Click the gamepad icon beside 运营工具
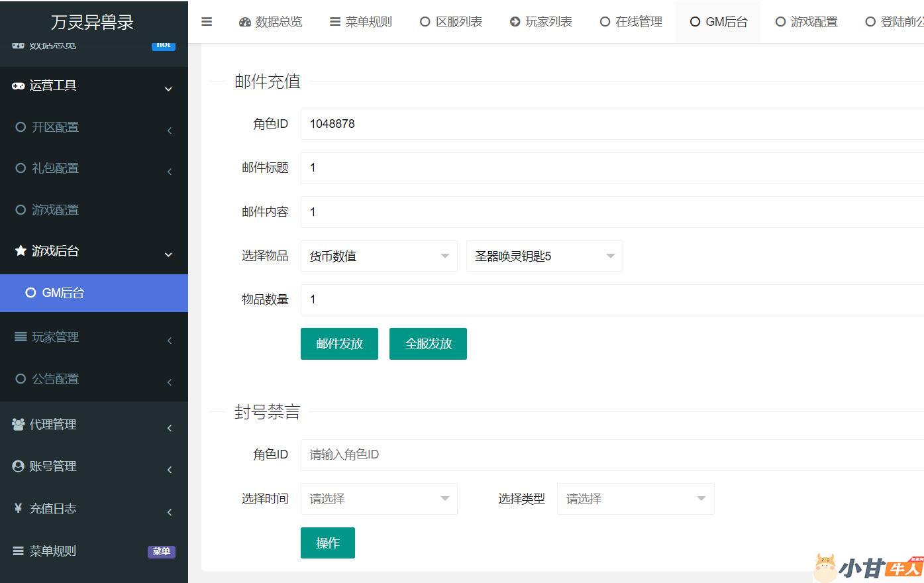This screenshot has width=924, height=583. (19, 85)
